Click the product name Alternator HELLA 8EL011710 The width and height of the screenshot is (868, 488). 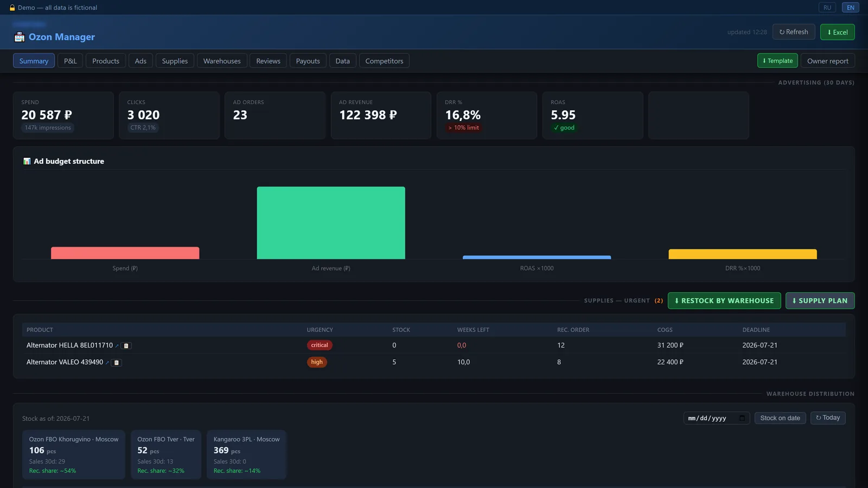70,345
